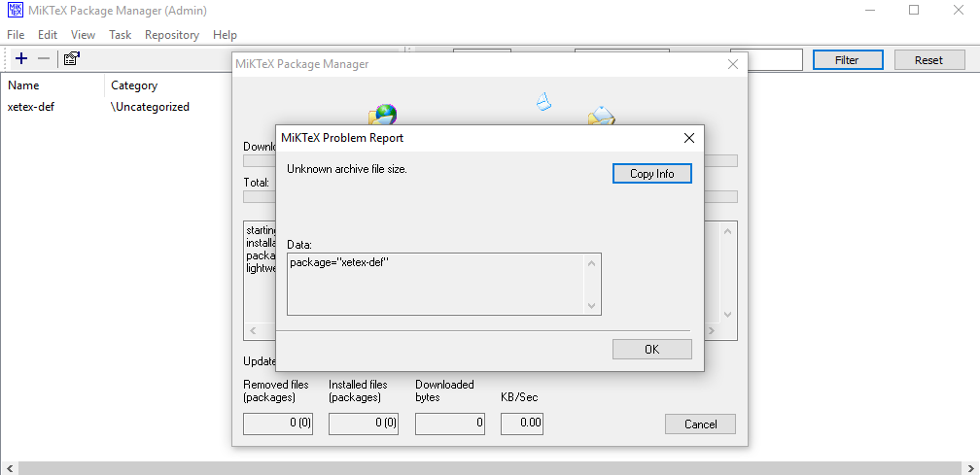The height and width of the screenshot is (475, 980).
Task: Click the \Uncategorized category cell
Action: pyautogui.click(x=150, y=107)
